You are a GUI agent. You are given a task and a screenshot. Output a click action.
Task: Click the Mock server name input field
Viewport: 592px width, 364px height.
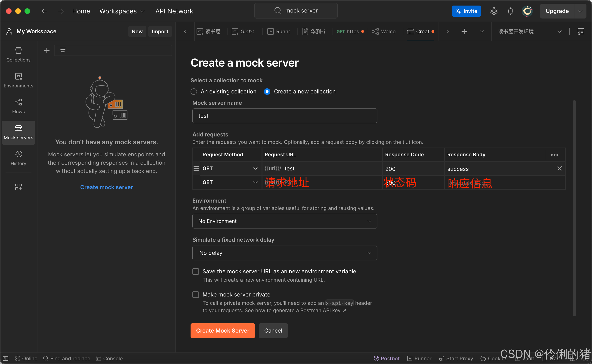285,116
